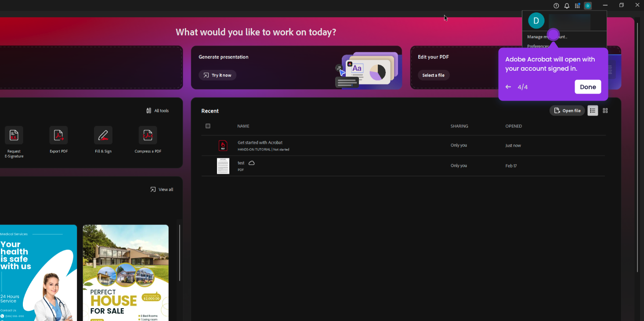Open the Perfect House For Sale template

coord(126,273)
